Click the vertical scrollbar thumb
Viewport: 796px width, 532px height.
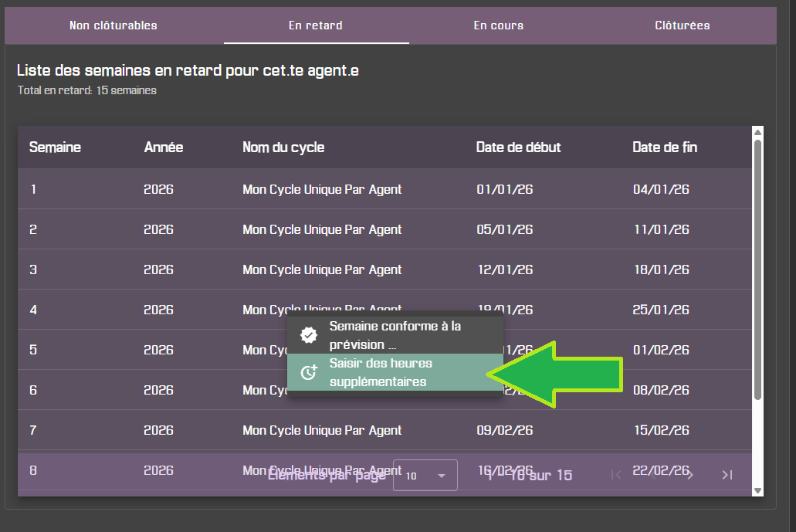(x=758, y=269)
